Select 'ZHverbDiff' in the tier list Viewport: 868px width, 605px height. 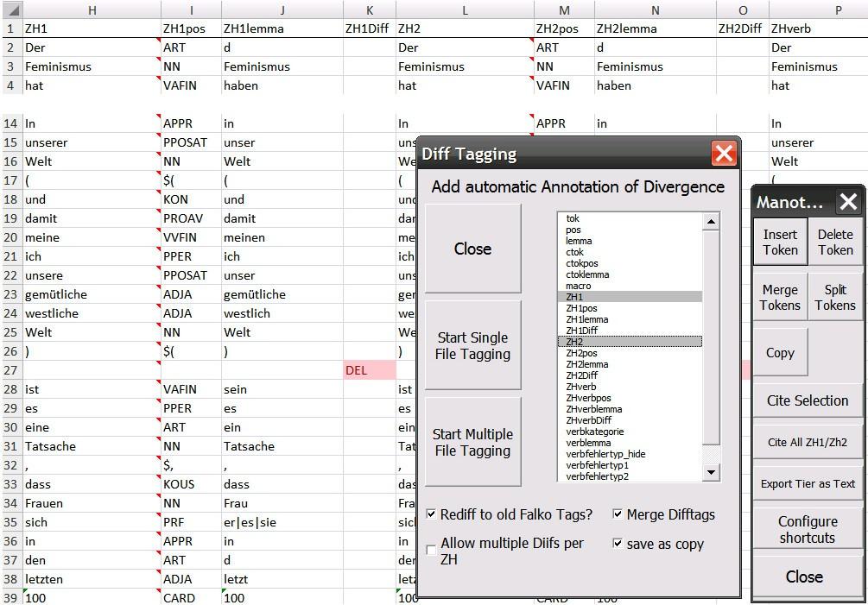coord(630,420)
